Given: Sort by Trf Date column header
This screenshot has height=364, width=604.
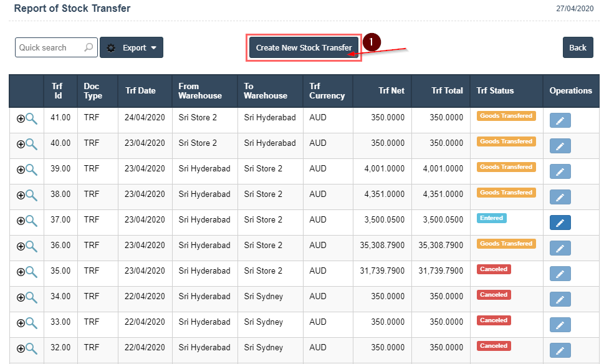Looking at the screenshot, I should click(x=140, y=90).
